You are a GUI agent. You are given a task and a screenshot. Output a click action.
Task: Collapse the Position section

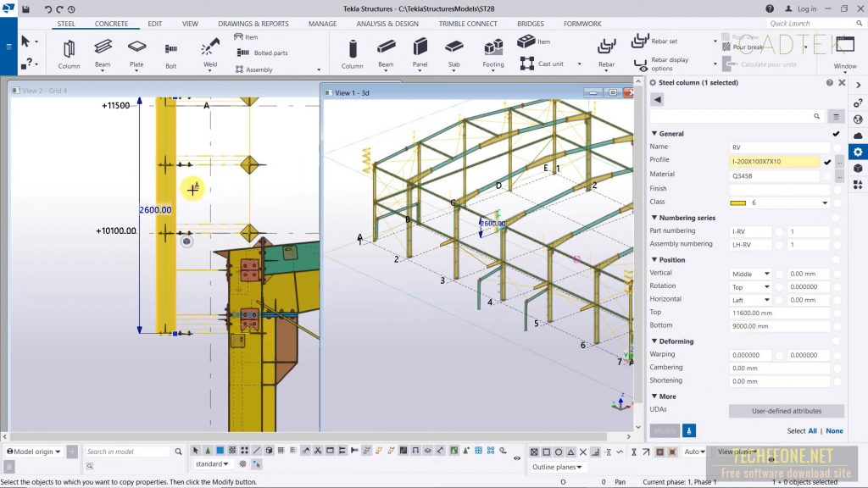pyautogui.click(x=654, y=259)
